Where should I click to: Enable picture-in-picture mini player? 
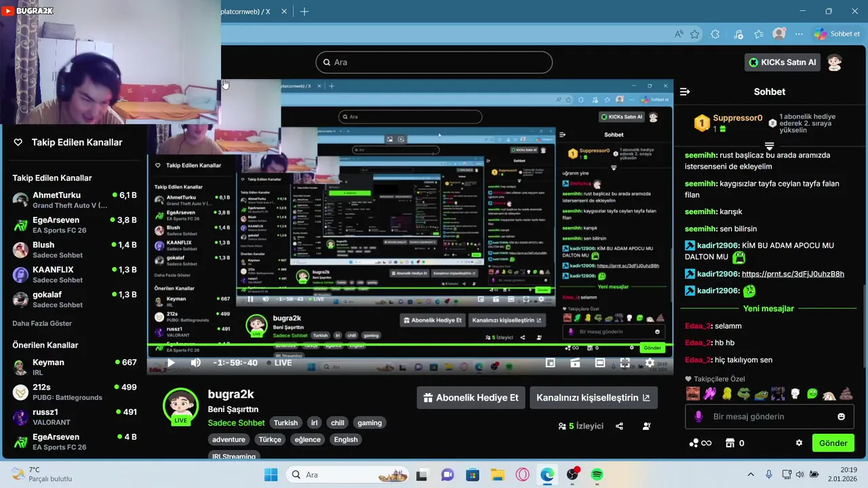pyautogui.click(x=551, y=363)
